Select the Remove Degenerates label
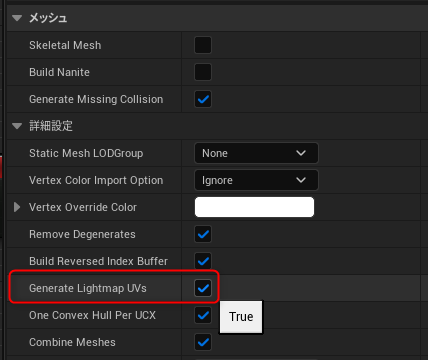The height and width of the screenshot is (360, 428). click(82, 234)
